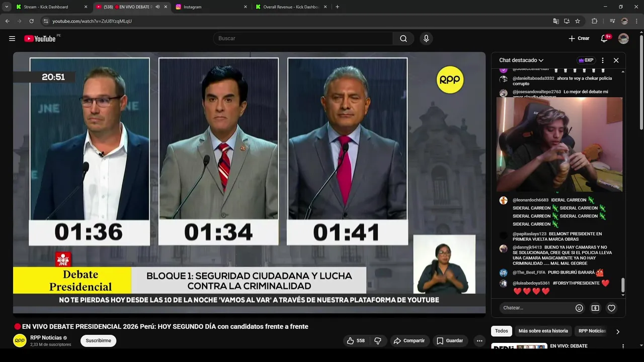Viewport: 644px width, 362px height.
Task: Open the tab search dropdown
Action: click(x=7, y=7)
